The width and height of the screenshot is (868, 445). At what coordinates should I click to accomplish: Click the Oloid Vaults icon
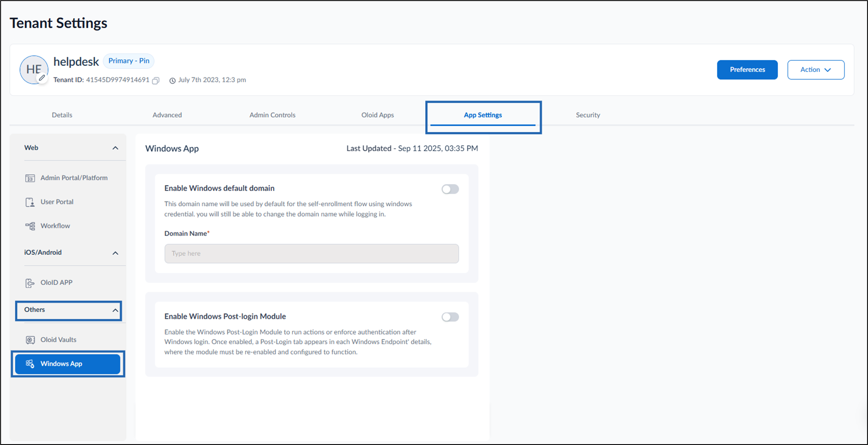click(30, 340)
